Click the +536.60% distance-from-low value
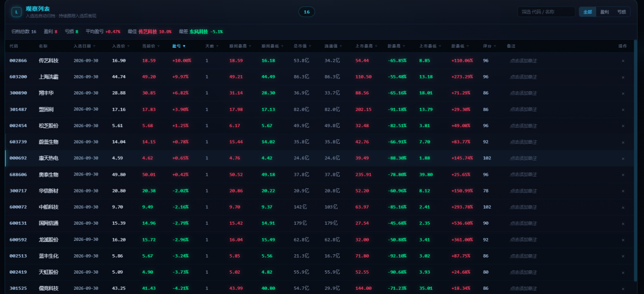Viewport: 644px width, 294px height. pyautogui.click(x=462, y=223)
